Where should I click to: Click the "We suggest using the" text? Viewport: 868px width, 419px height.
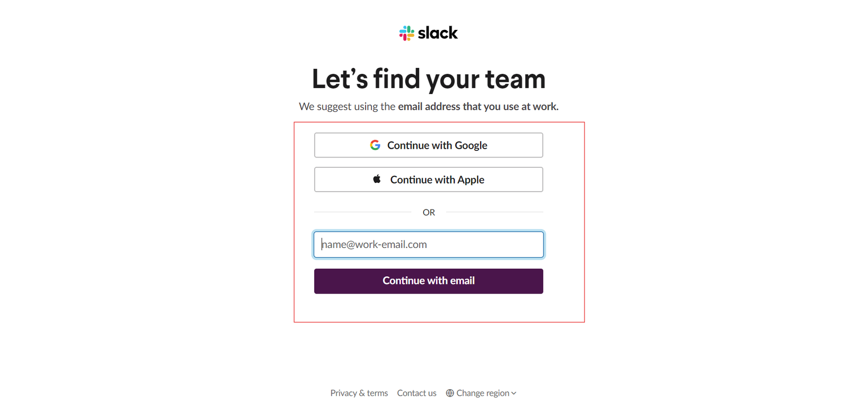point(347,106)
